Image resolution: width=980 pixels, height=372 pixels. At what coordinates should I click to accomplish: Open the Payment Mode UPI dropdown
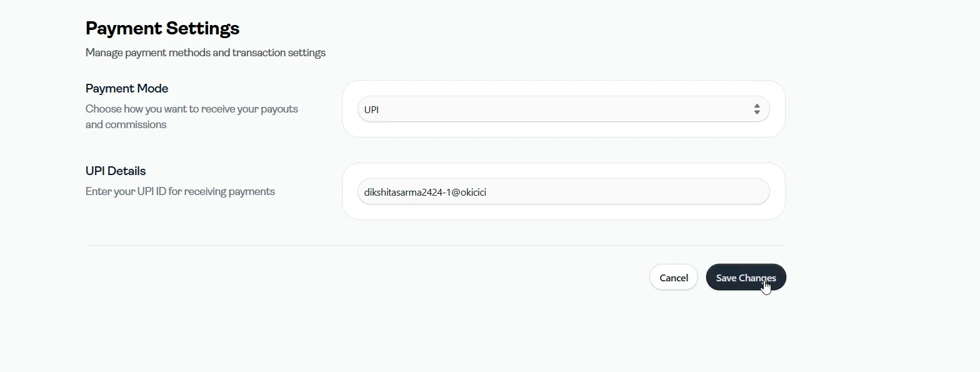[x=563, y=109]
